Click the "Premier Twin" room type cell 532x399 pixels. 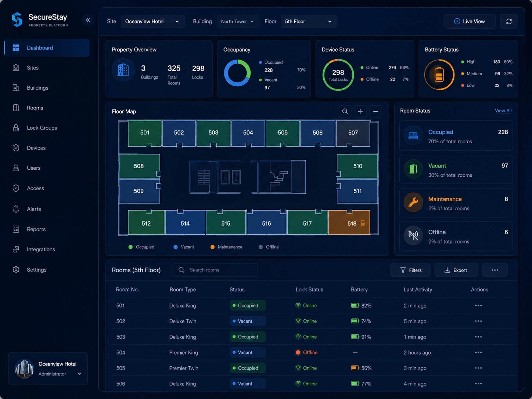point(184,368)
